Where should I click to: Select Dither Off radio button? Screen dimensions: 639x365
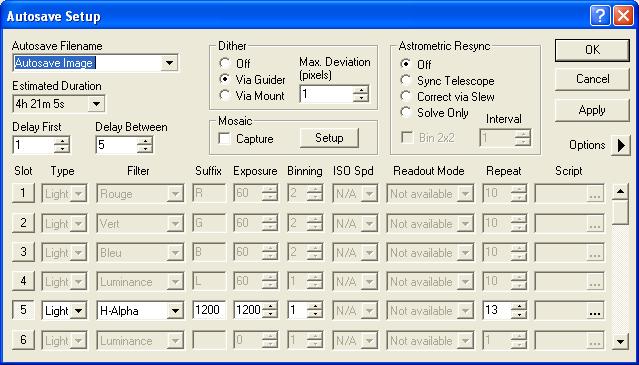point(225,63)
